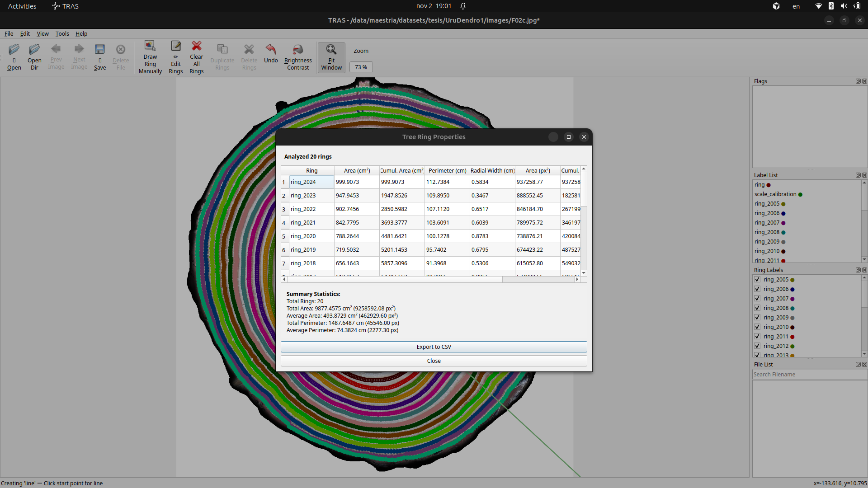The width and height of the screenshot is (868, 488).
Task: Open the Tools menu
Action: tap(62, 33)
